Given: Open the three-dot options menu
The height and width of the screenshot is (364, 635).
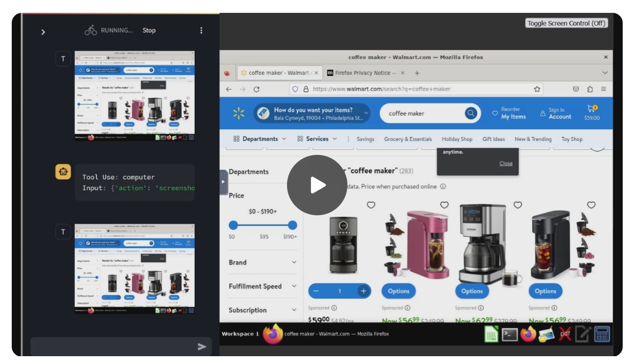Looking at the screenshot, I should pos(201,31).
